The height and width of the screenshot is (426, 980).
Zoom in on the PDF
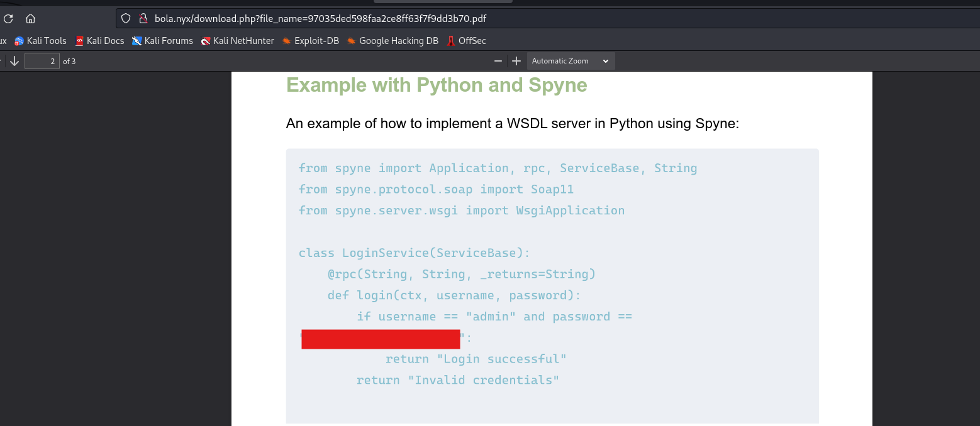pos(516,61)
